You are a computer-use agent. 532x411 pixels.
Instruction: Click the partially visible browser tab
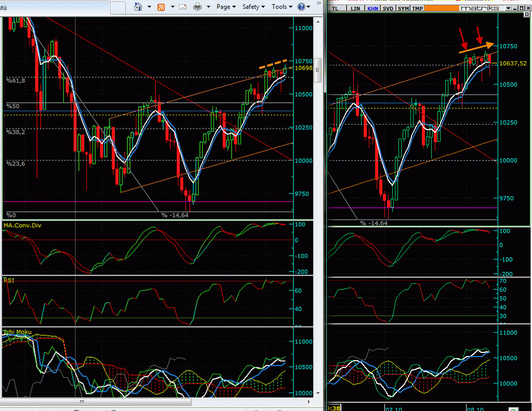[x=55, y=7]
